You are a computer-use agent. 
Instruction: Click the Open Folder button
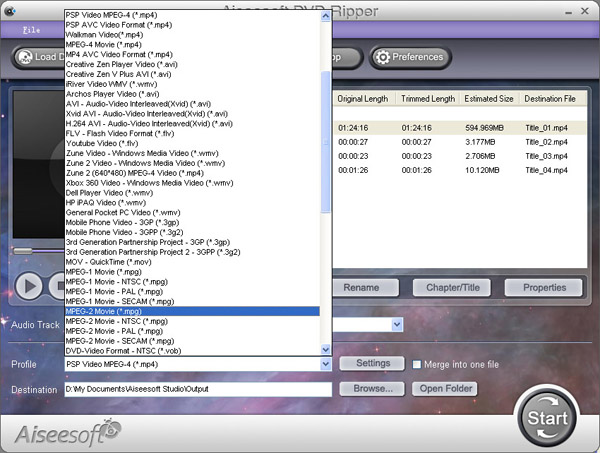445,389
